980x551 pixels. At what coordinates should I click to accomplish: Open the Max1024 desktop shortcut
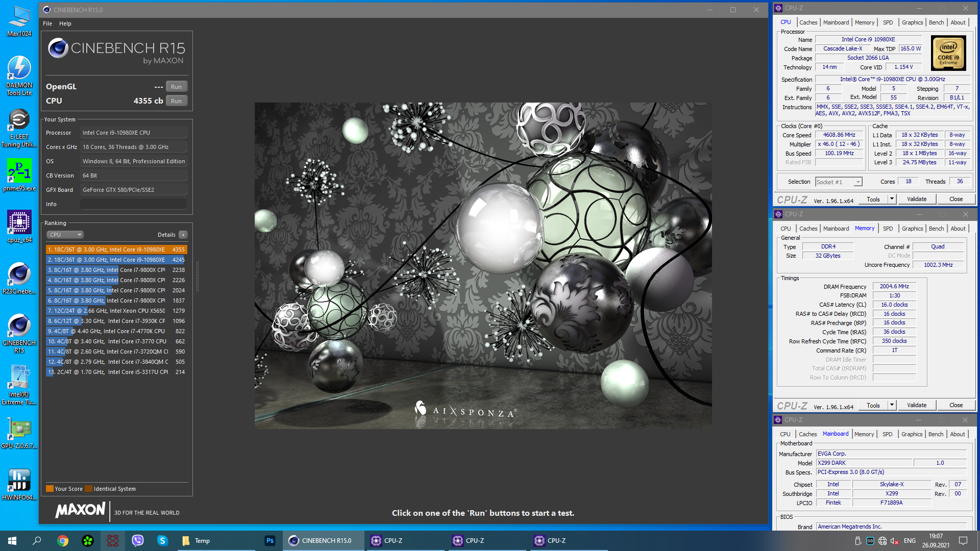19,20
